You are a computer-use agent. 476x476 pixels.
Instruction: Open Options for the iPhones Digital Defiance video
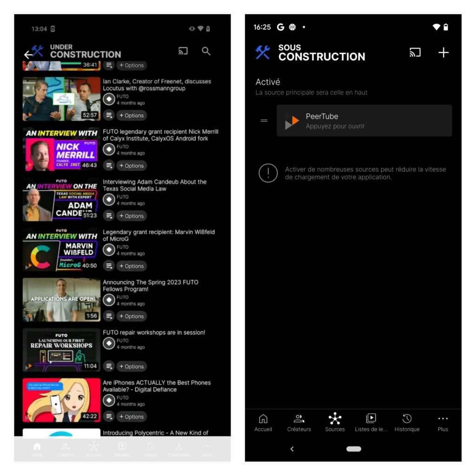(x=132, y=416)
